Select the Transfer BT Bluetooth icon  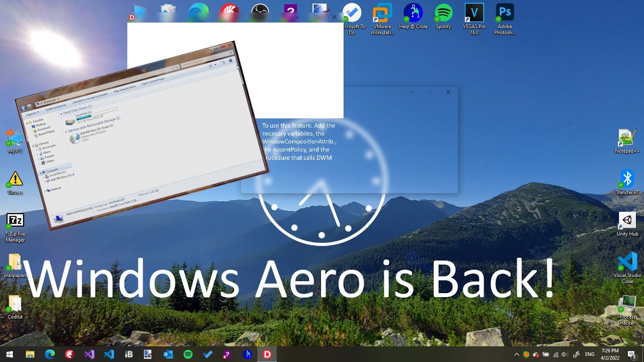(627, 179)
